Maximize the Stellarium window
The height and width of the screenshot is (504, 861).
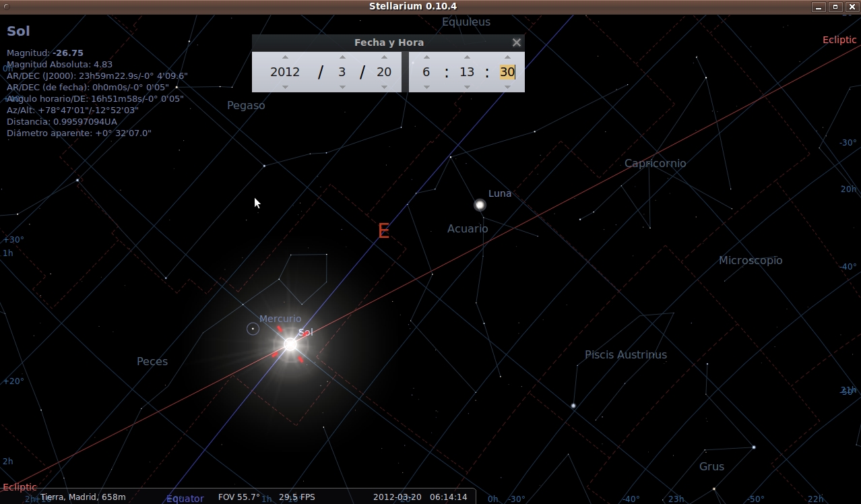835,7
